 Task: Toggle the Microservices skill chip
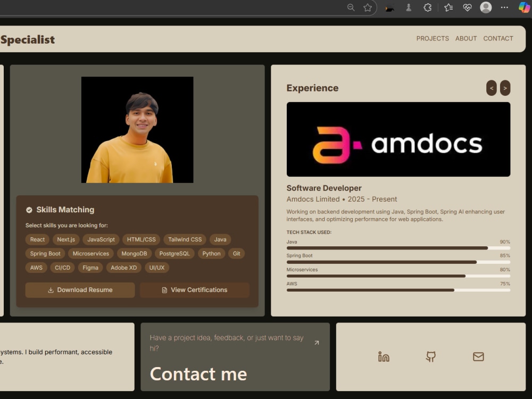91,253
